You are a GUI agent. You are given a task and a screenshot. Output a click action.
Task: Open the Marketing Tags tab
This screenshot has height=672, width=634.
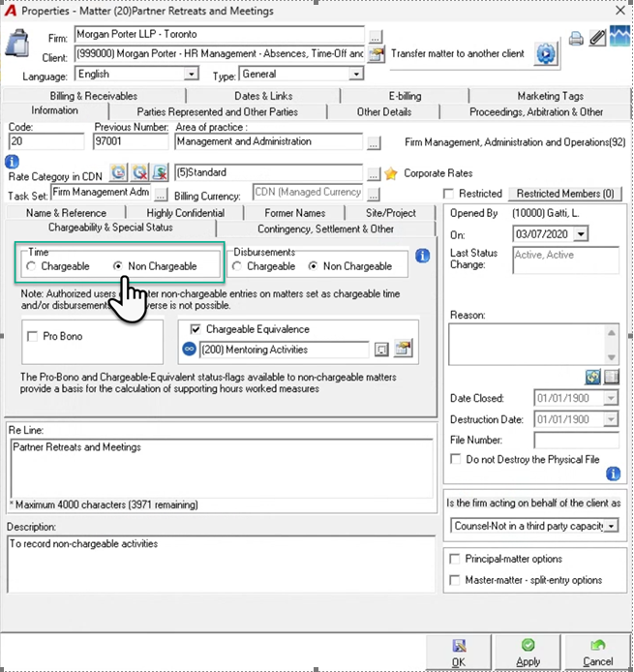(x=550, y=96)
